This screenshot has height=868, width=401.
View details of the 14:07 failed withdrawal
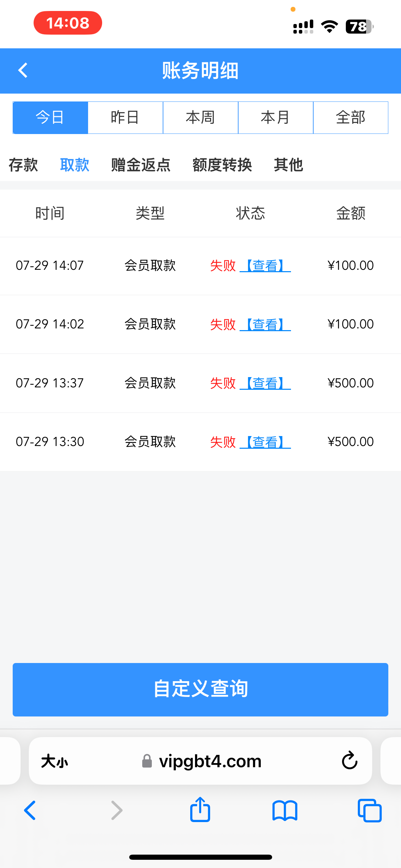pos(265,266)
